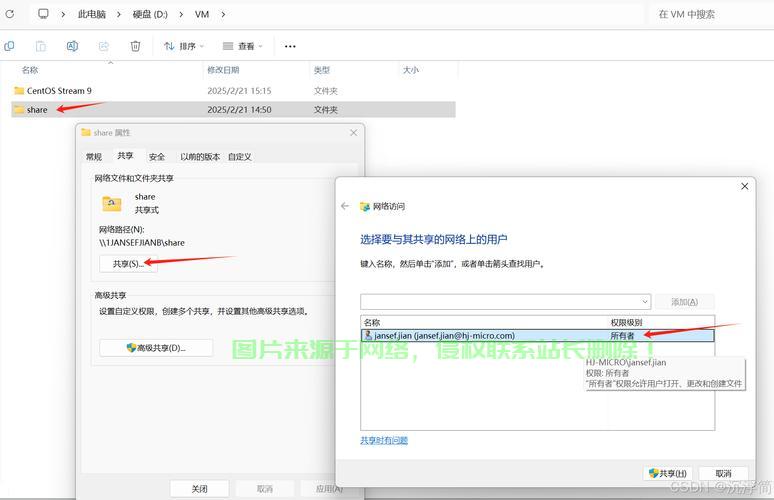Click the 网络访问 folder icon
774x500 pixels.
[x=365, y=206]
